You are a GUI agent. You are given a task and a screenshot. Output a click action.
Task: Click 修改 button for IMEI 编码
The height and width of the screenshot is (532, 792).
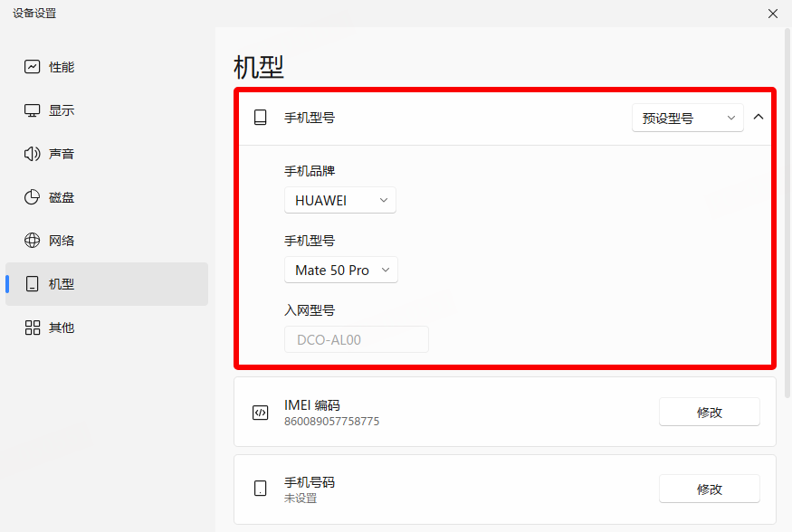(x=709, y=412)
